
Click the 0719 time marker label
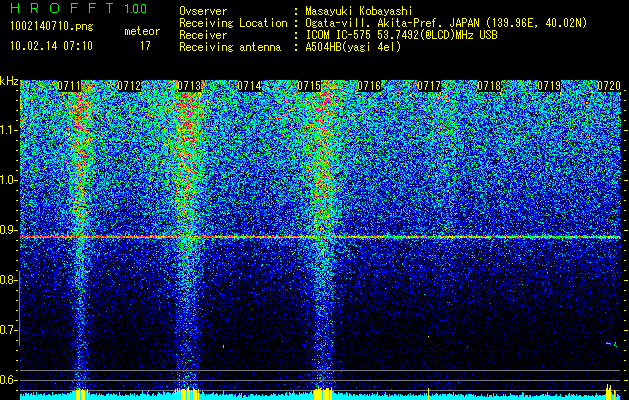tap(549, 86)
